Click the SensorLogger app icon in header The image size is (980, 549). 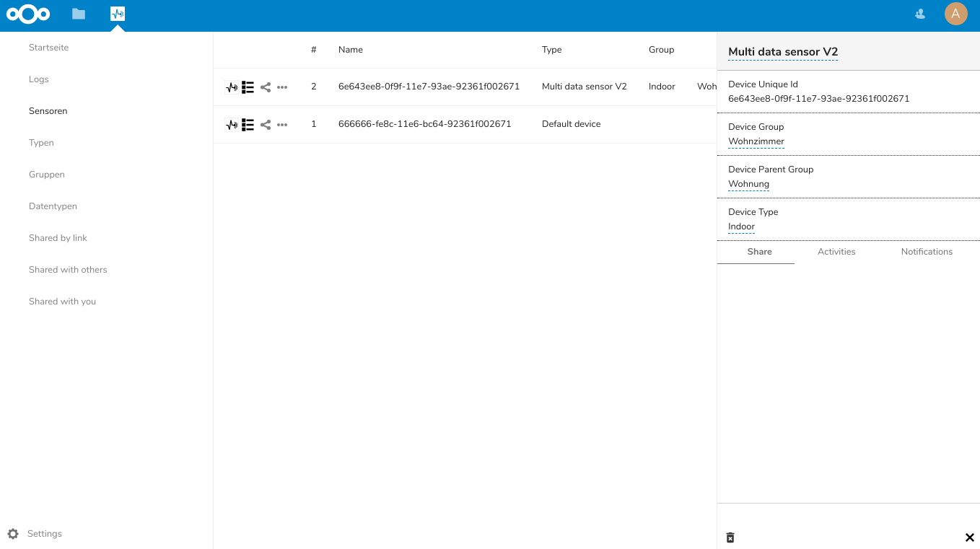click(x=118, y=14)
